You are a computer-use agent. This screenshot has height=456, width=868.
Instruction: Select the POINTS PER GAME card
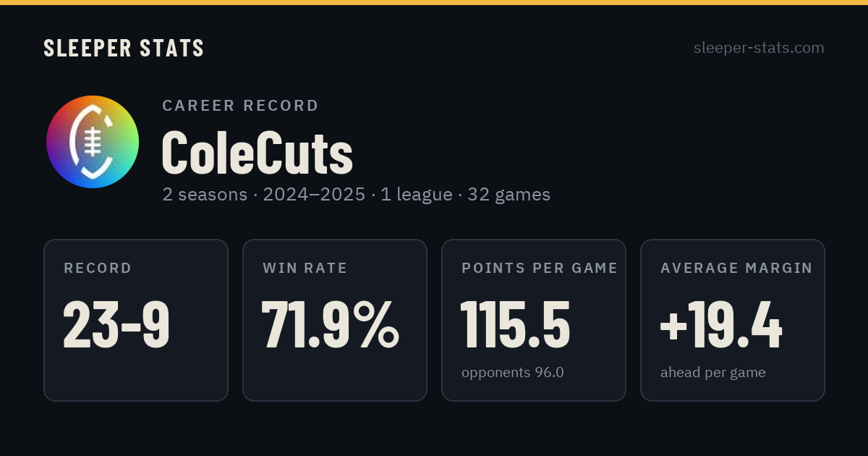click(x=534, y=320)
